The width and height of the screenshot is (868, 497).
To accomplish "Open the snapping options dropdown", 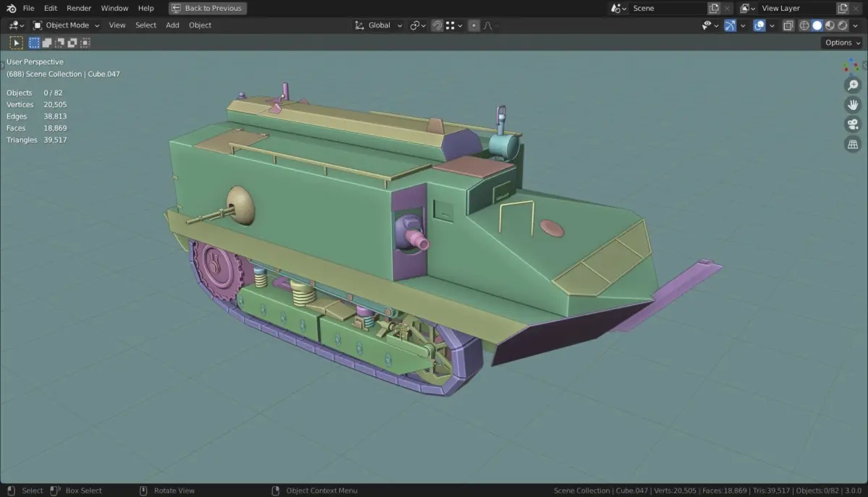I will coord(454,25).
